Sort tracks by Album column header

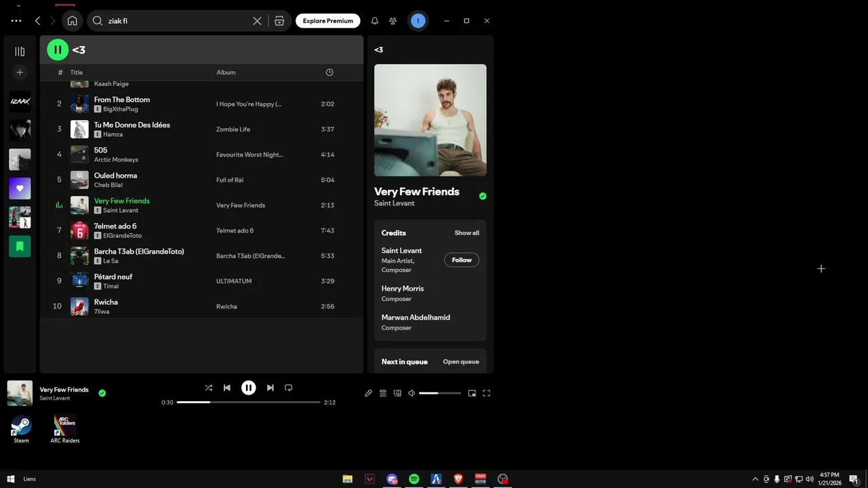pyautogui.click(x=226, y=73)
